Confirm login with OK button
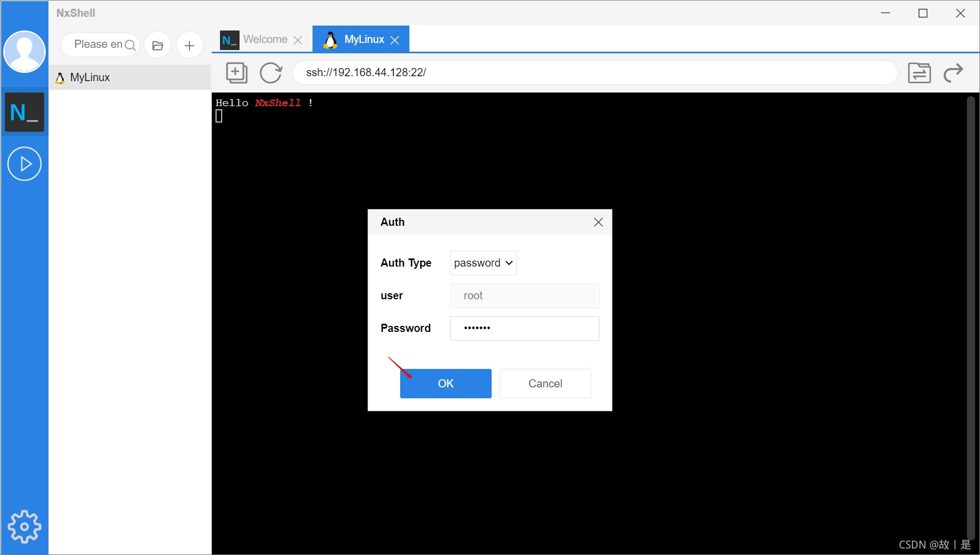Image resolution: width=980 pixels, height=555 pixels. coord(446,384)
